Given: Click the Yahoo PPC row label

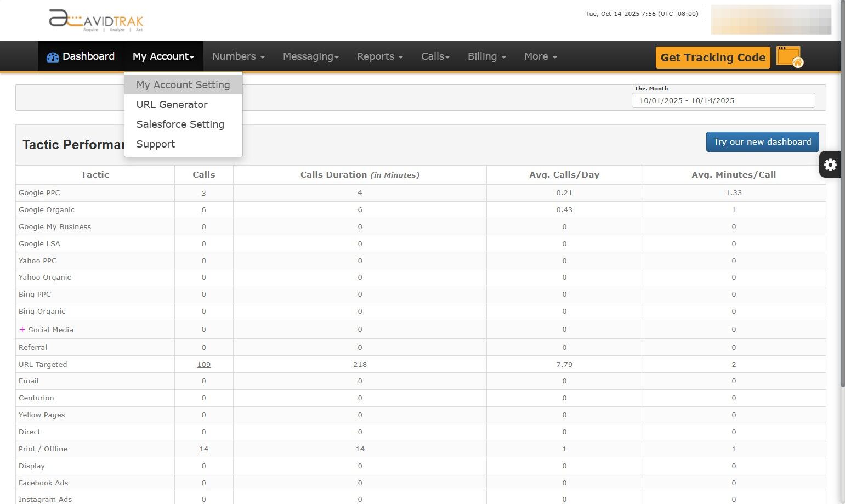Looking at the screenshot, I should (38, 261).
